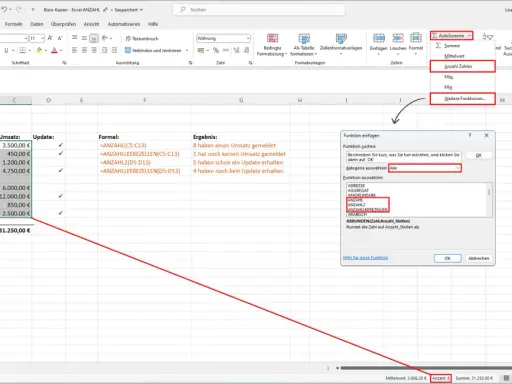Open the Formeln ribbon tab
The height and width of the screenshot is (384, 512).
pyautogui.click(x=13, y=24)
